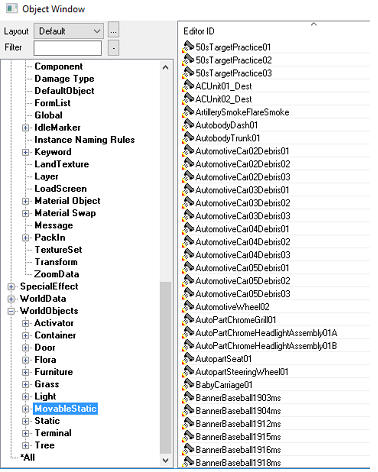Click the icon beside AutoPartChromeGrill01
The height and width of the screenshot is (472, 378).
pyautogui.click(x=188, y=320)
